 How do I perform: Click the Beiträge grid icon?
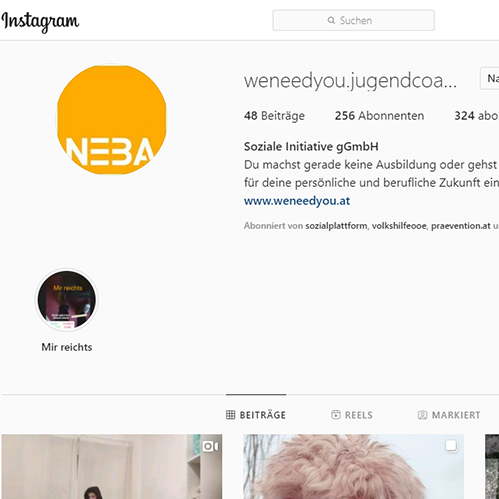(230, 415)
